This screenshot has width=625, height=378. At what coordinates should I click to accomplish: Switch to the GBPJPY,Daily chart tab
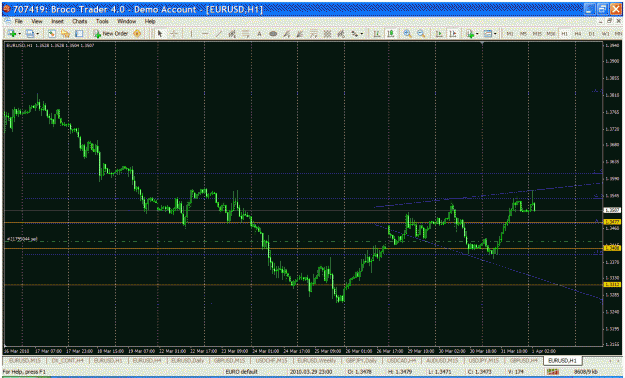point(361,361)
